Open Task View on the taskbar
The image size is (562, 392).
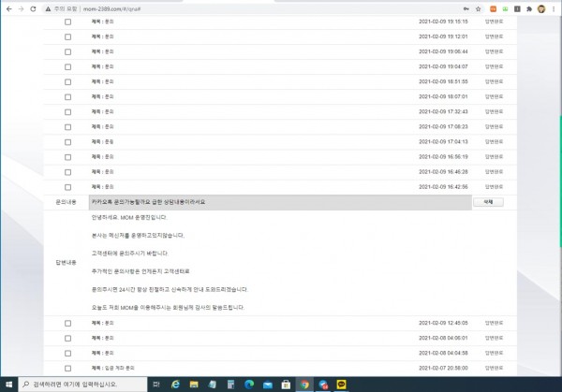pos(156,385)
